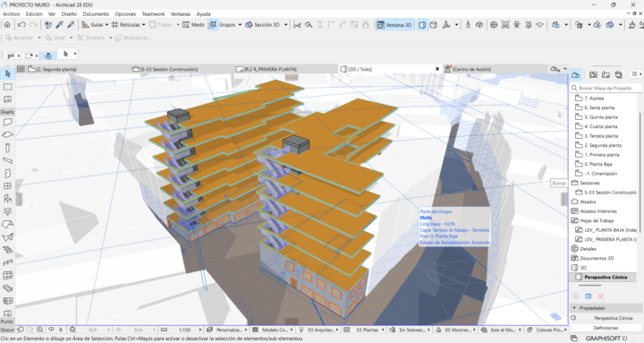Click the Buscar Mapa de Proyecto search field
Screen dimensions: 644x343
tap(606, 88)
